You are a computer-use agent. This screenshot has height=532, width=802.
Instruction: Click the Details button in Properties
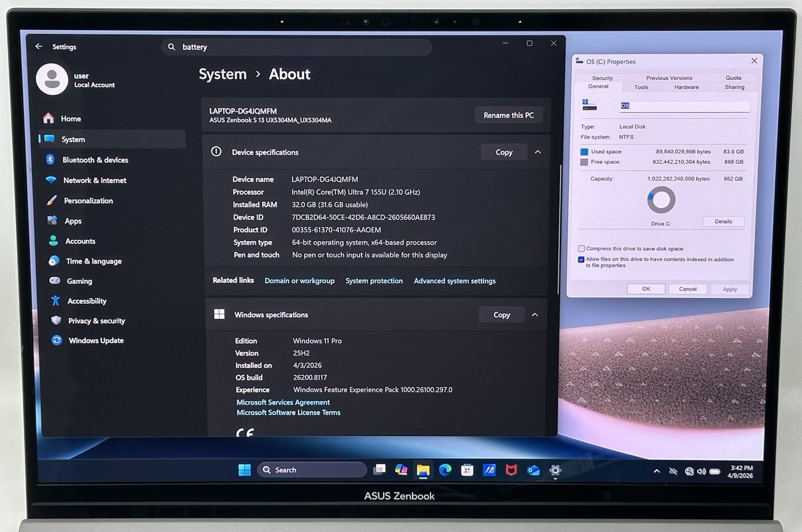point(723,221)
